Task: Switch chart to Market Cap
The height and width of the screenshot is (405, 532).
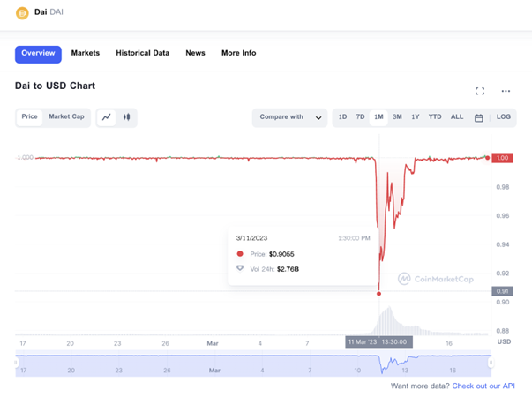Action: point(66,116)
